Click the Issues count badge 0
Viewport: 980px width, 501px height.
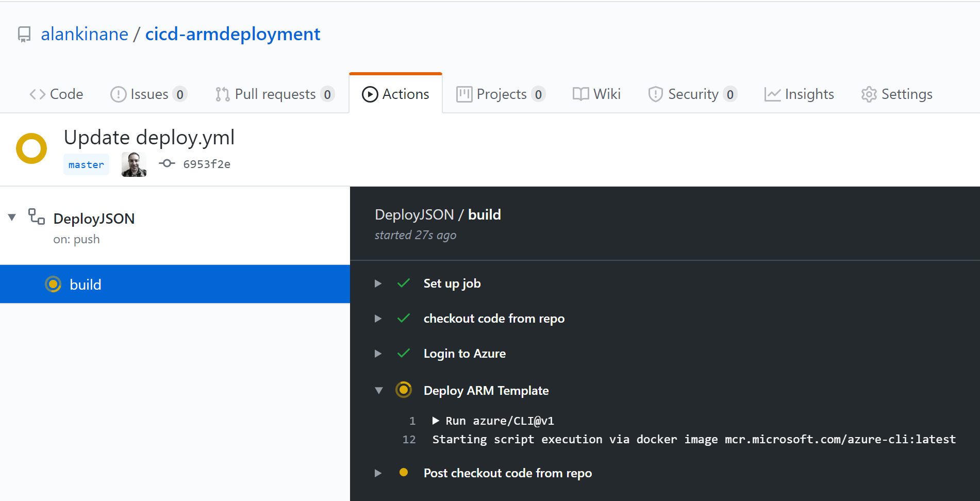pos(180,94)
